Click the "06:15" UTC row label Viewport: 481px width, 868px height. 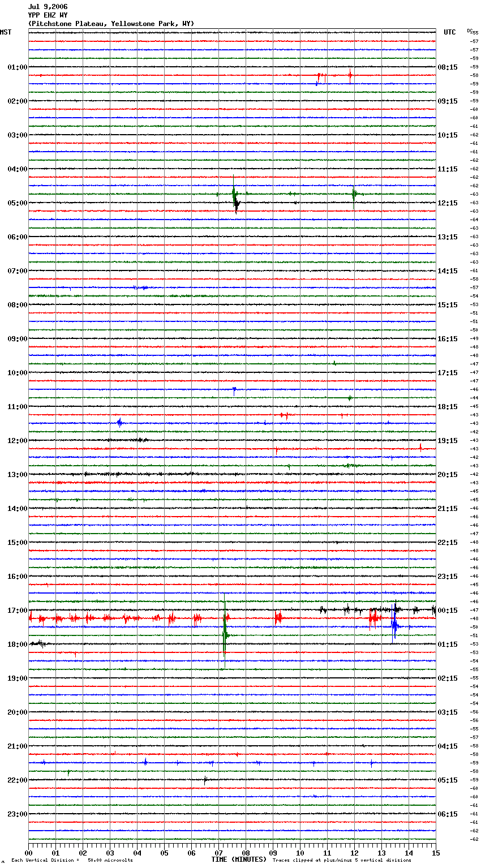pos(448,814)
